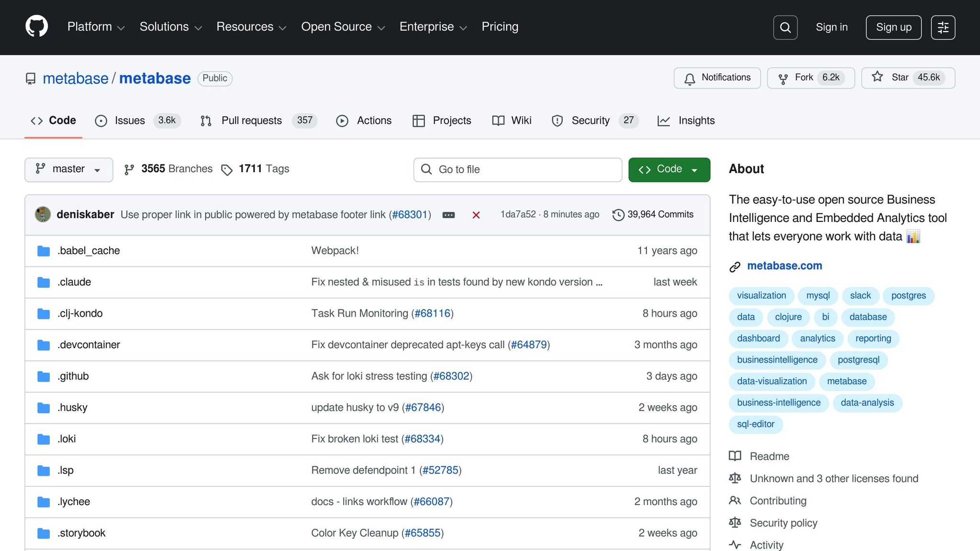The image size is (980, 551).
Task: Click the GitHub Octocat logo
Action: point(36,26)
